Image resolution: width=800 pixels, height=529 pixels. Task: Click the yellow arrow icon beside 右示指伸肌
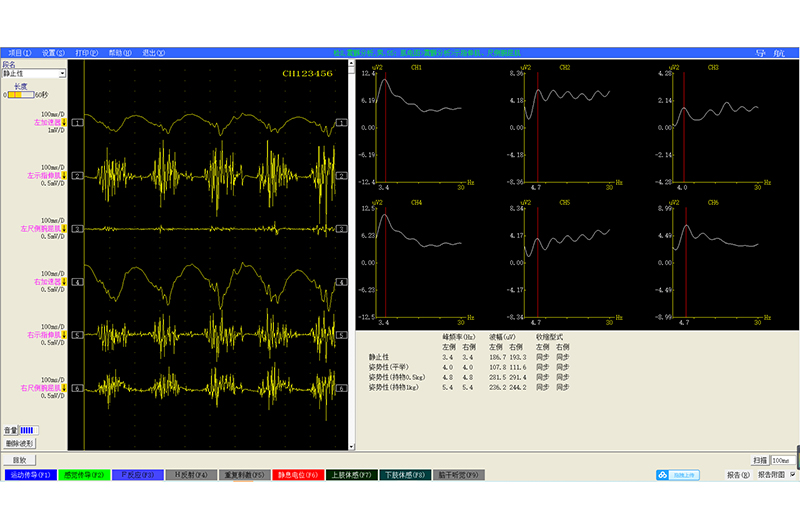[x=64, y=335]
